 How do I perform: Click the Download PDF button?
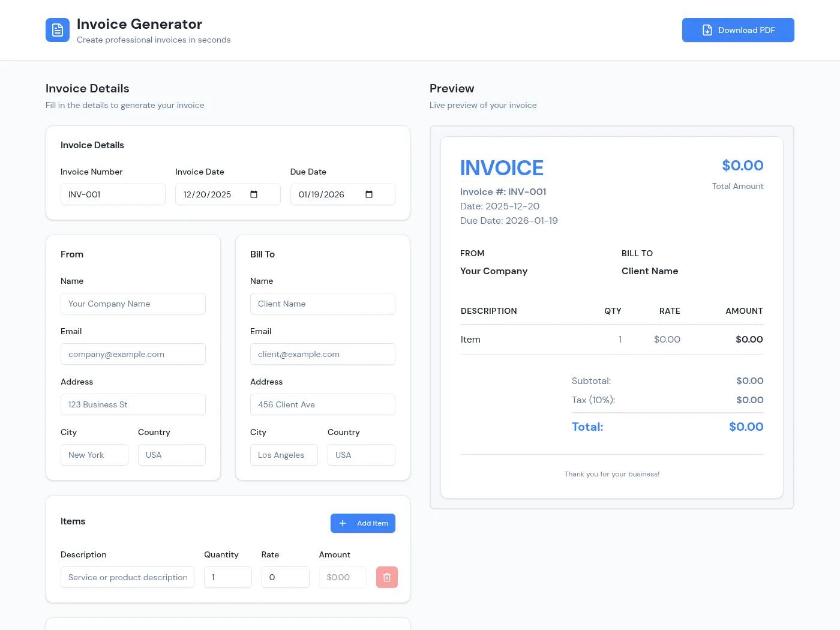tap(738, 30)
